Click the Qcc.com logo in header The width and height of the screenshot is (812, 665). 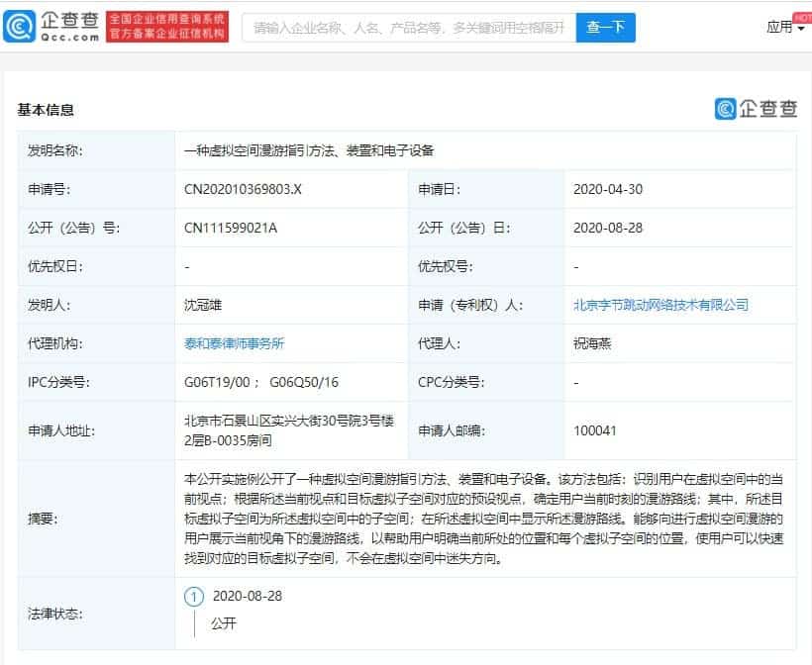[51, 27]
